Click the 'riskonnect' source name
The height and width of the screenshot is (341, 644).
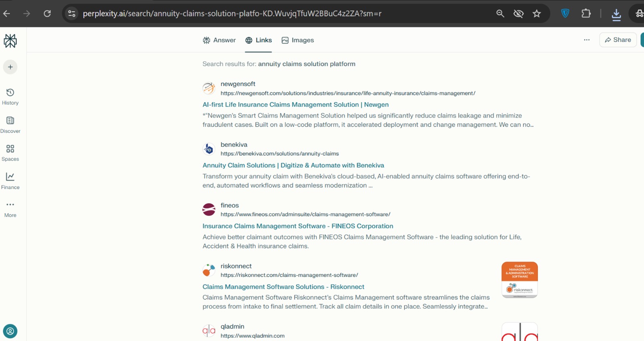point(236,266)
